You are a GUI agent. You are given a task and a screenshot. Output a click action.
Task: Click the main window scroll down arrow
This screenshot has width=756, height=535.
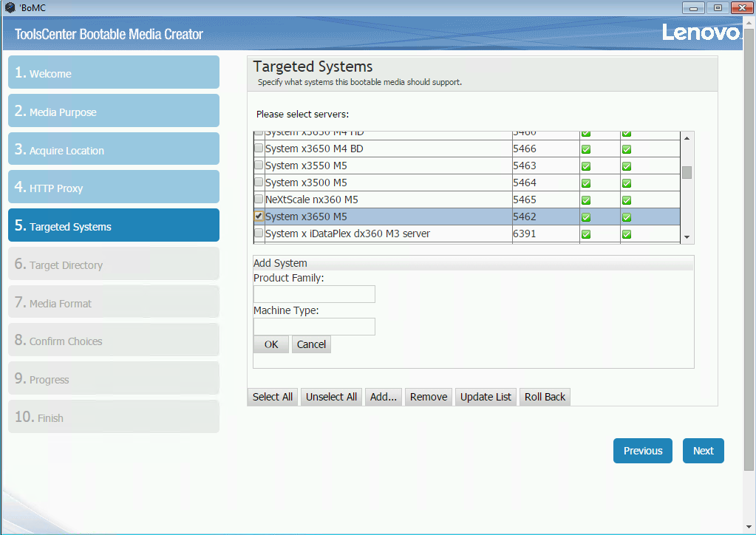click(749, 528)
